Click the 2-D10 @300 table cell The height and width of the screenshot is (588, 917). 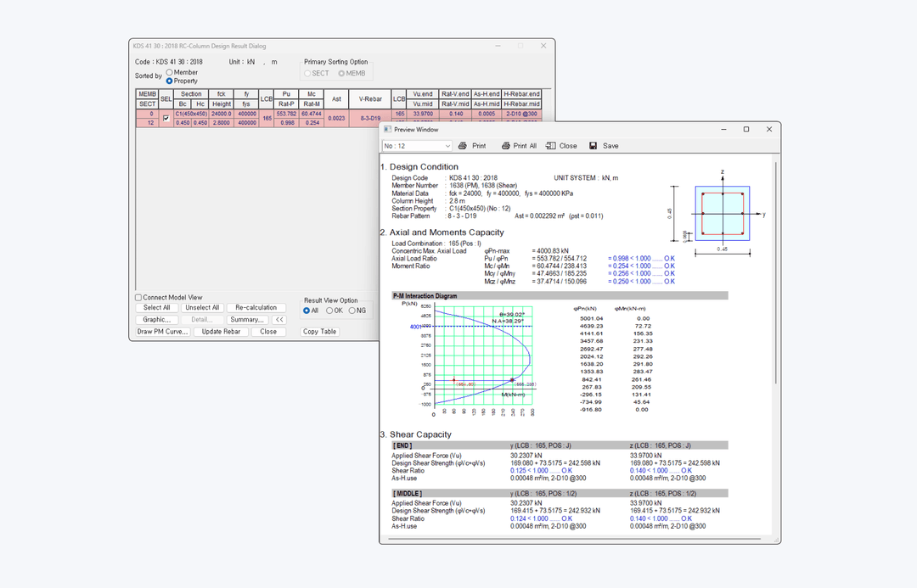(521, 114)
